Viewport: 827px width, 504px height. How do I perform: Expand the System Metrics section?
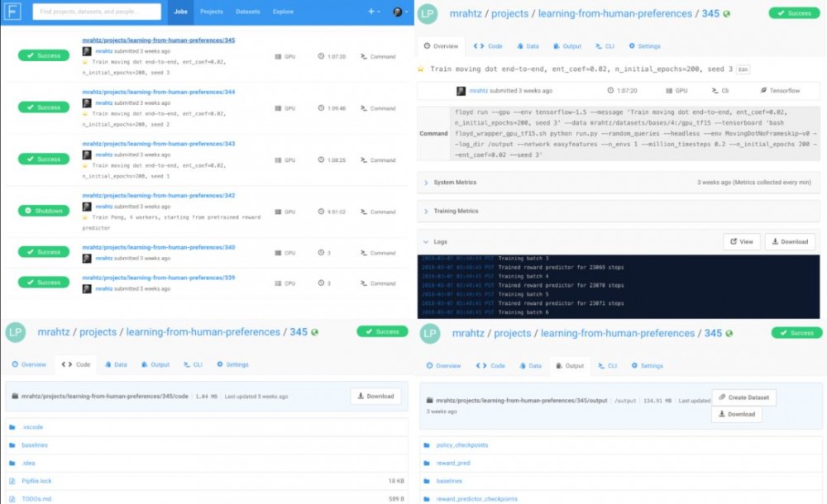(618, 183)
